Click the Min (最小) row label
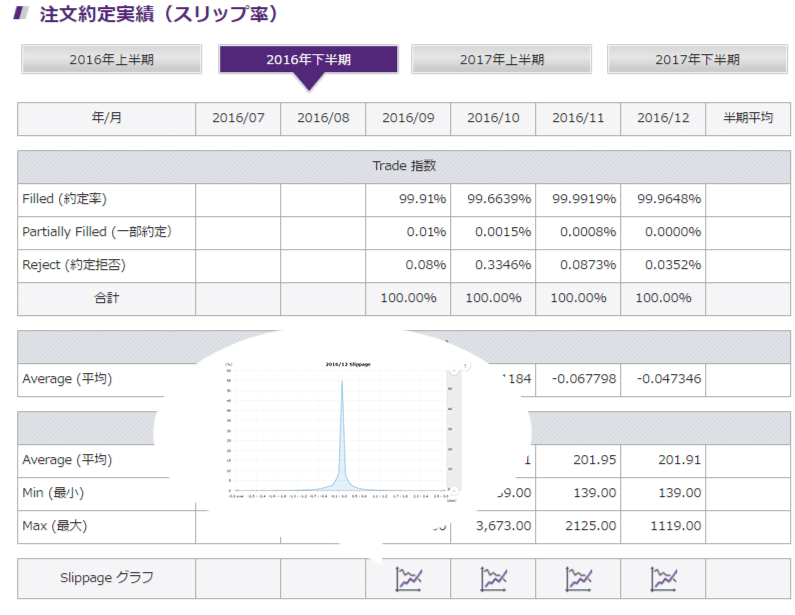Viewport: 795px width, 615px height. [53, 493]
